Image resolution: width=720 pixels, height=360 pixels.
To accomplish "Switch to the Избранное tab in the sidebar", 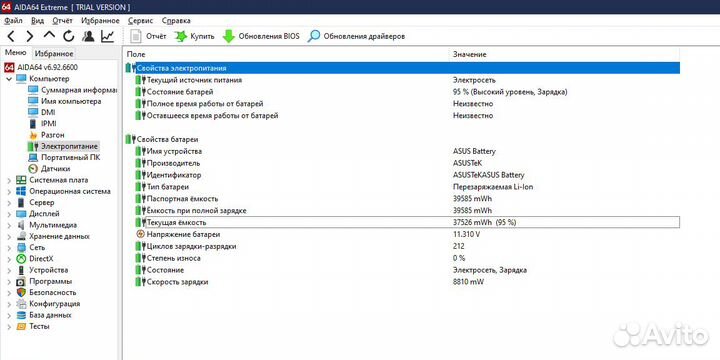I will (54, 53).
